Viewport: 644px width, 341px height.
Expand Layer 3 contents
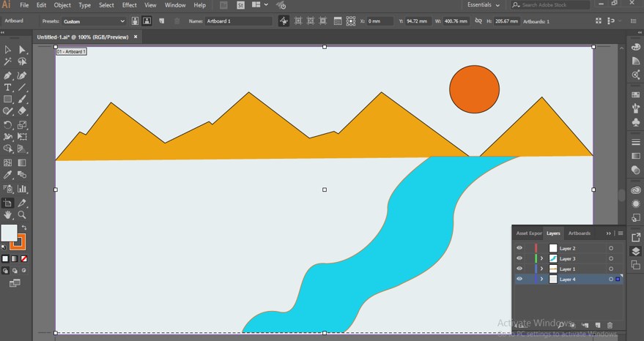(541, 258)
